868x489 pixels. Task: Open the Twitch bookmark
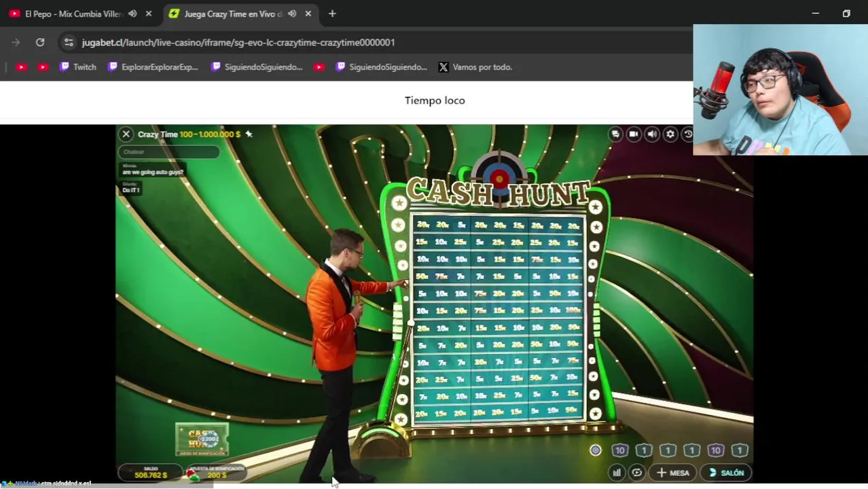point(78,67)
